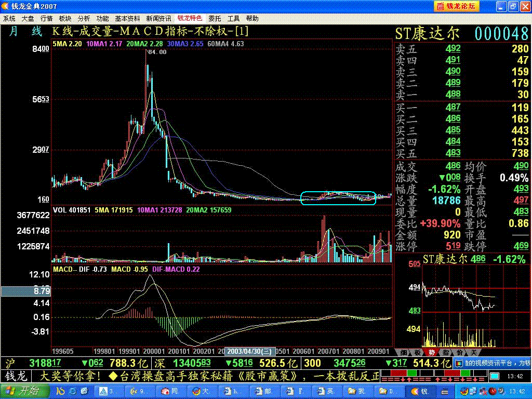The height and width of the screenshot is (399, 532).
Task: Switch to the 细 tab
Action: [x=403, y=353]
